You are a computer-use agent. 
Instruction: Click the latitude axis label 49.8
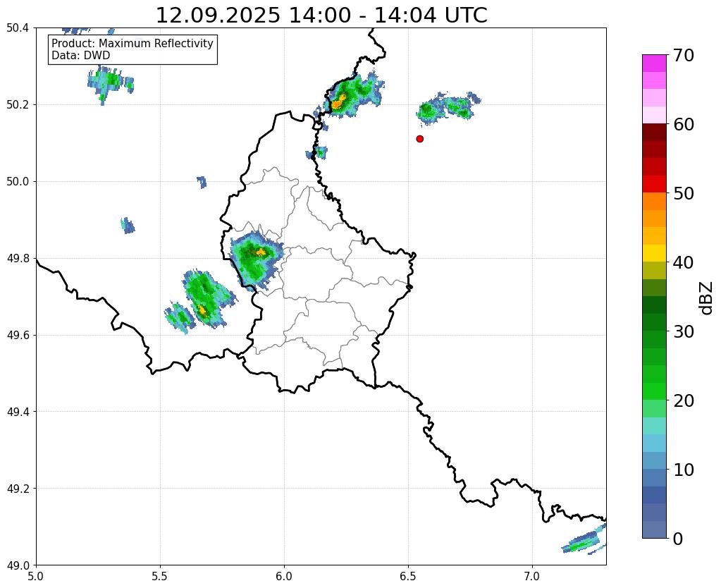click(18, 259)
